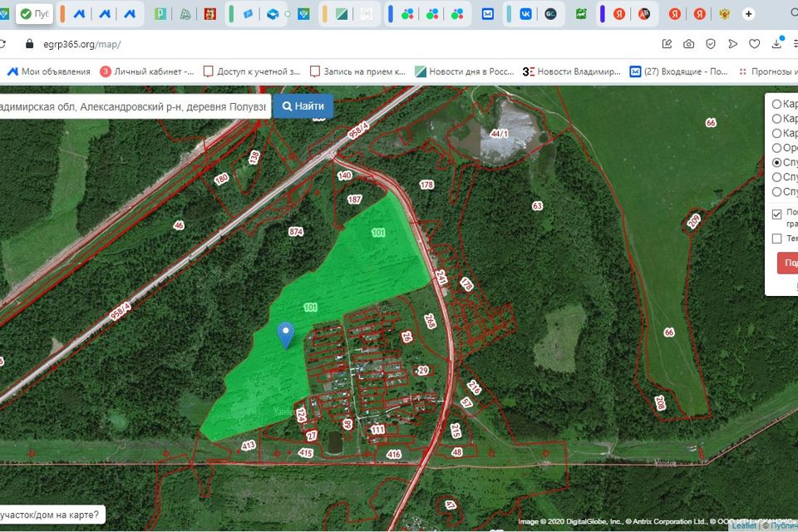Click the site padlock security icon
The width and height of the screenshot is (798, 532).
coord(30,44)
